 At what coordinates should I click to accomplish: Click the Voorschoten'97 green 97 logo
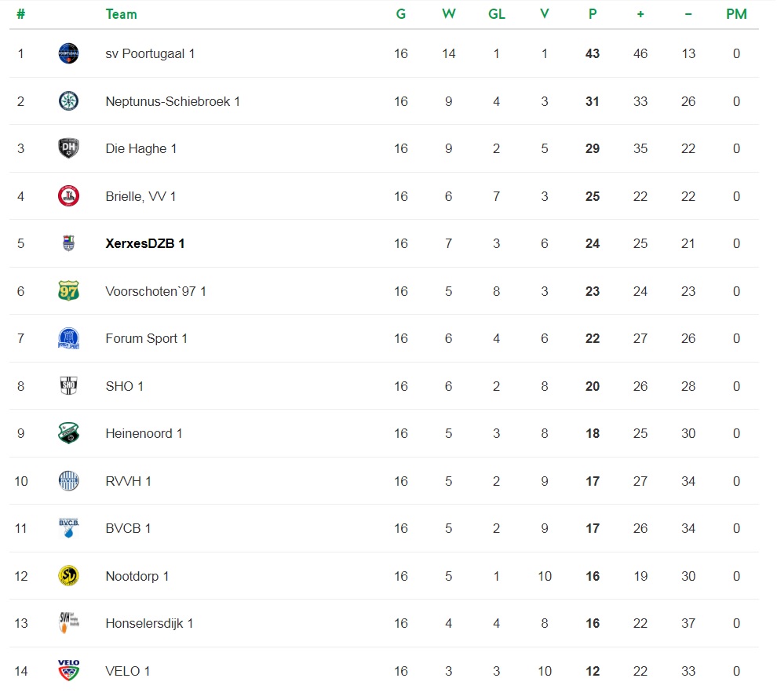click(68, 291)
